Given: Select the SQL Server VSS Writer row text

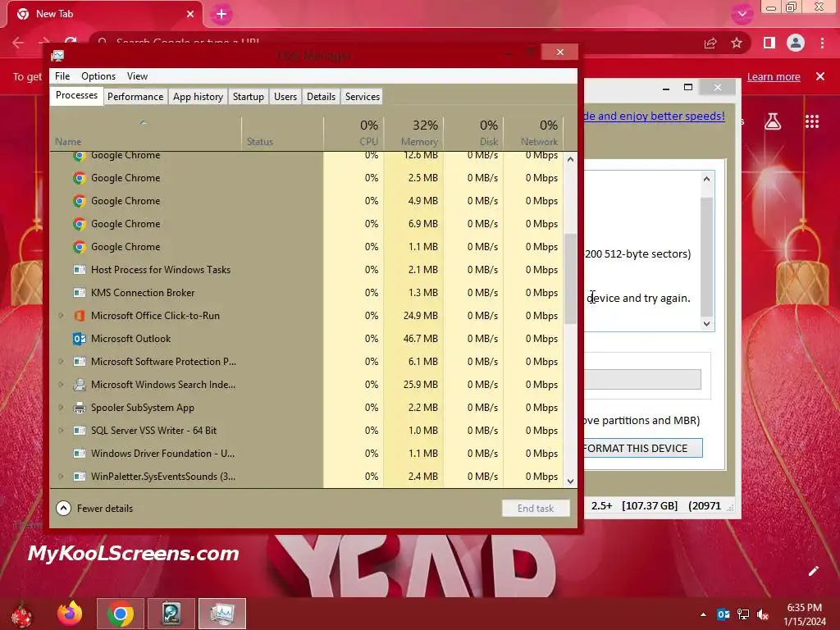Looking at the screenshot, I should pyautogui.click(x=153, y=430).
